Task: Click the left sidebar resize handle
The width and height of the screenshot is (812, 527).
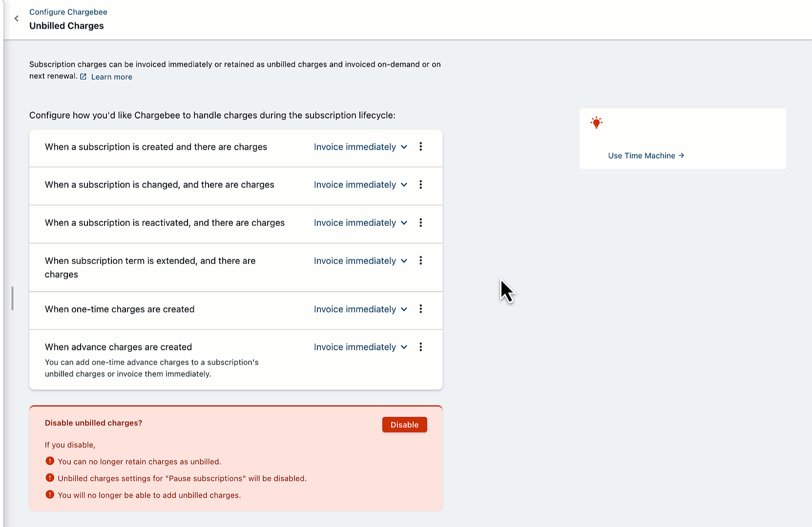Action: 12,298
